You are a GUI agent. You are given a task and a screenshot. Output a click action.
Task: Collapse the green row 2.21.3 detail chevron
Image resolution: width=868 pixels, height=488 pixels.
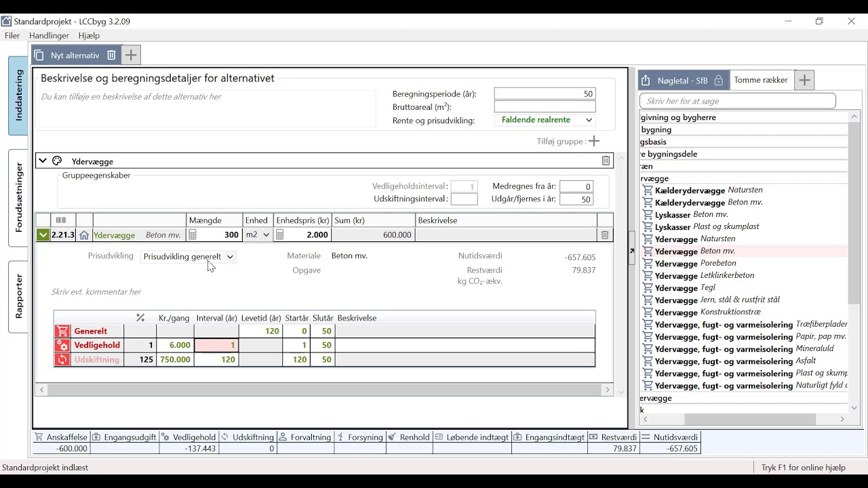tap(43, 235)
